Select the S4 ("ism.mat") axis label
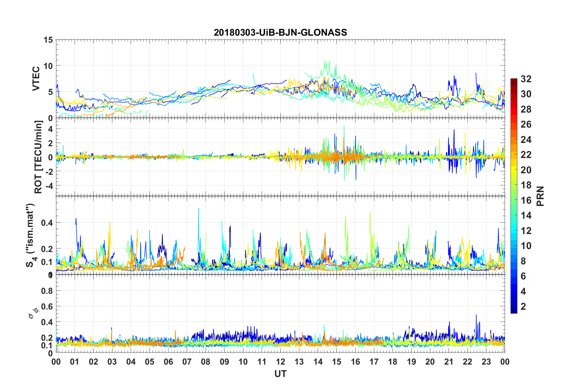Image resolution: width=561 pixels, height=392 pixels. click(x=31, y=235)
